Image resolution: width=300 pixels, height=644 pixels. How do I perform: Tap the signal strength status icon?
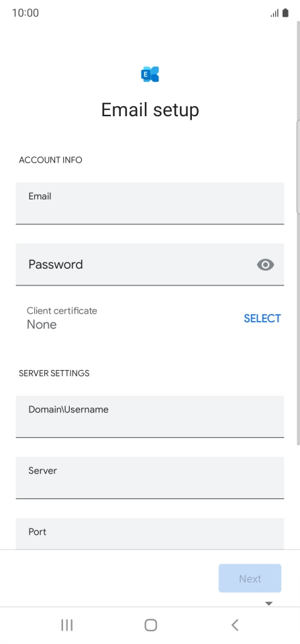[274, 13]
